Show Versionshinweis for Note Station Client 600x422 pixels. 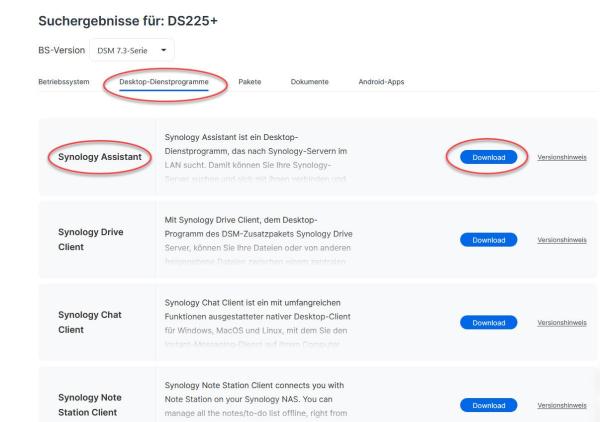[x=562, y=405]
